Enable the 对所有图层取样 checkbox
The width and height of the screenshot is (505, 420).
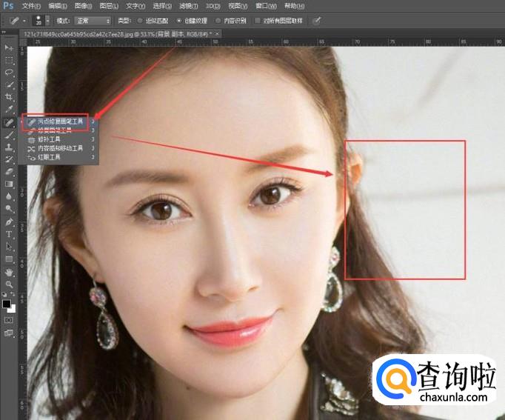[x=258, y=21]
